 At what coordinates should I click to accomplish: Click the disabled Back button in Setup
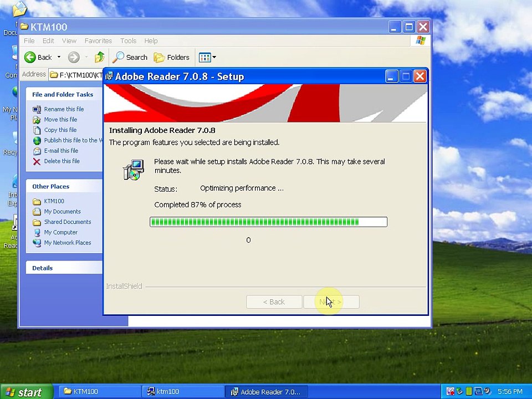click(x=274, y=301)
